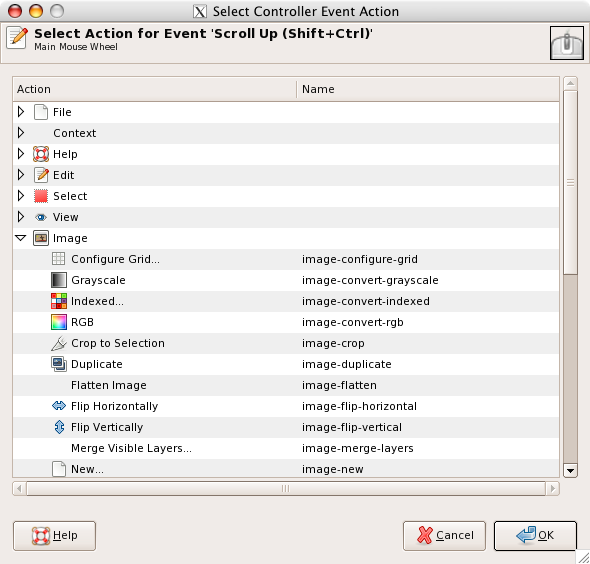Click the Indexed color palette icon

[59, 301]
